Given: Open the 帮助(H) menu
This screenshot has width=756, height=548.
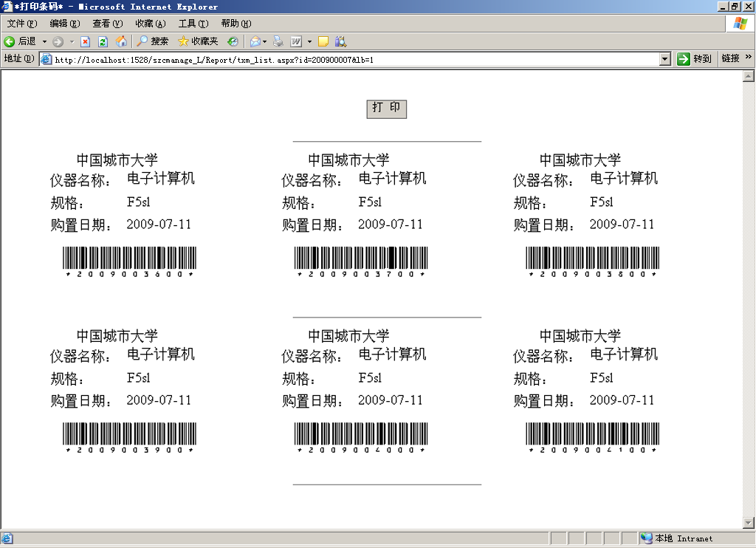Looking at the screenshot, I should coord(236,24).
